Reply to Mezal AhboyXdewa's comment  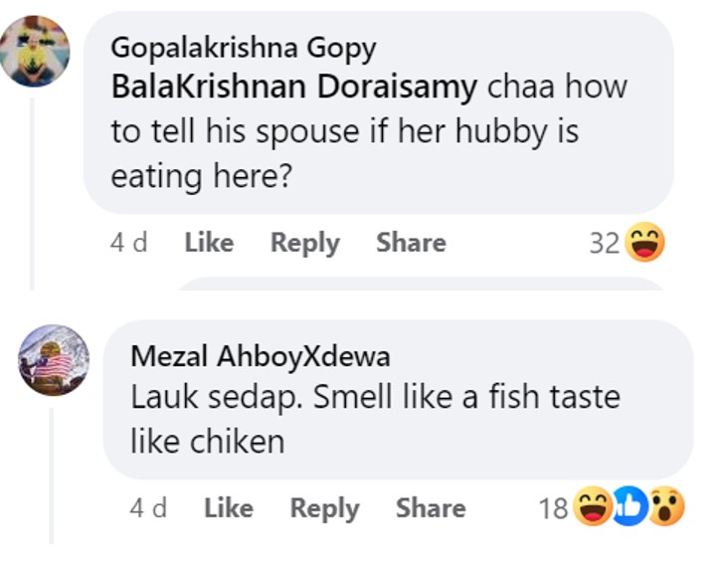pyautogui.click(x=324, y=508)
